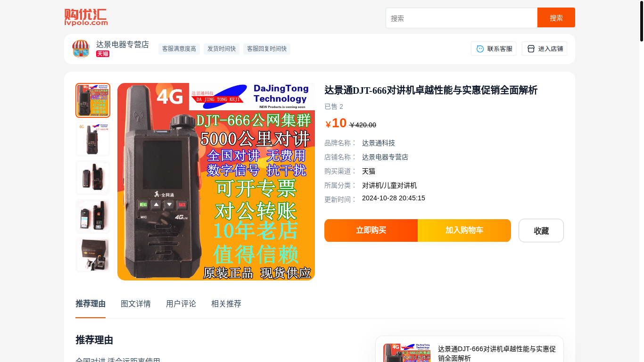
Task: Select the third thumbnail showing radio and battery
Action: click(93, 178)
